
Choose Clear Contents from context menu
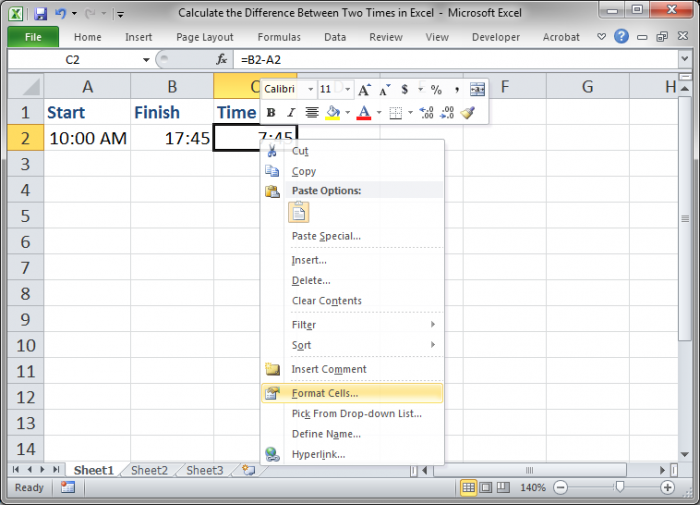click(x=352, y=300)
